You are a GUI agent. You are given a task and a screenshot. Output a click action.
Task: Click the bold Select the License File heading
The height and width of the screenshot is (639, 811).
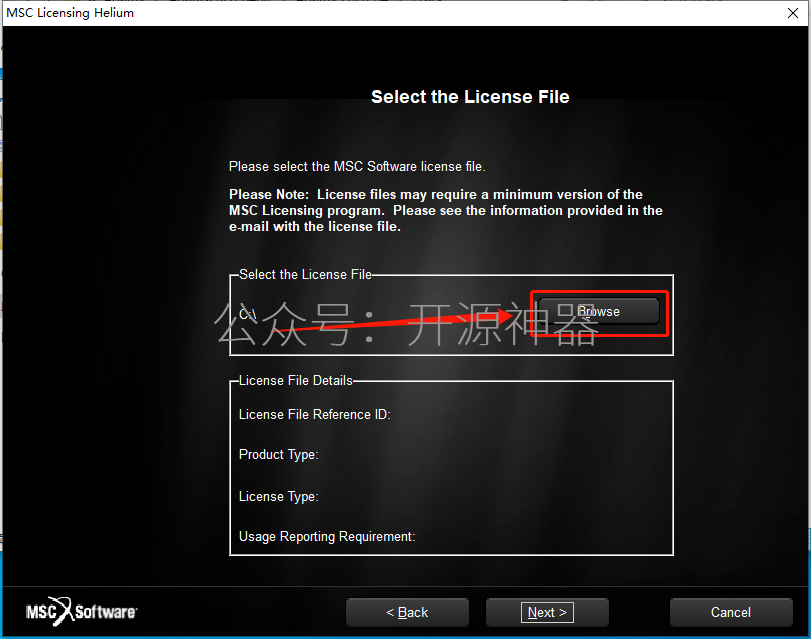470,97
